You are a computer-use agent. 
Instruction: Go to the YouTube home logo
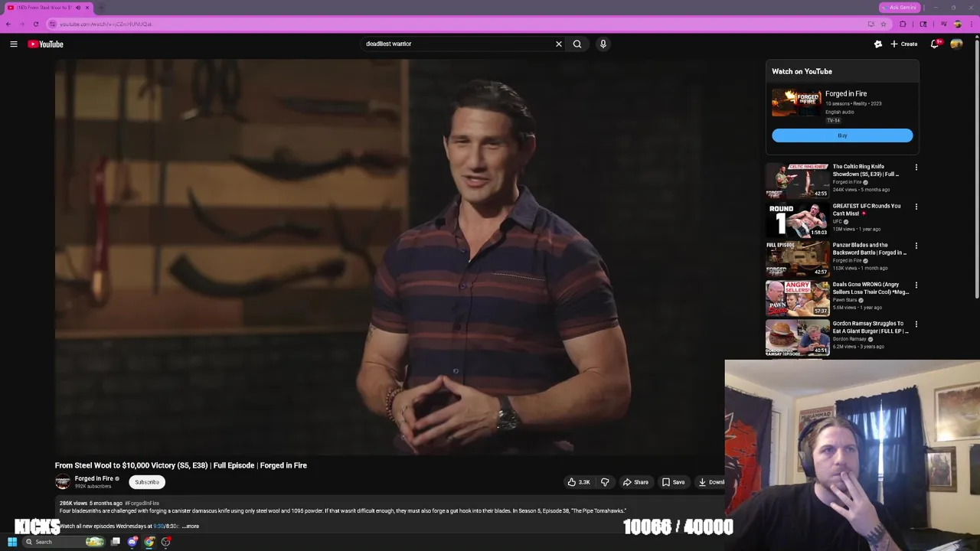(x=46, y=44)
